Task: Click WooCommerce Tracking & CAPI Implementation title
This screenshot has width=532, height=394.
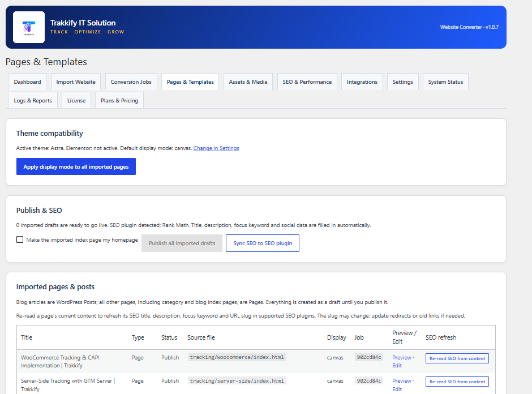Action: click(x=60, y=361)
